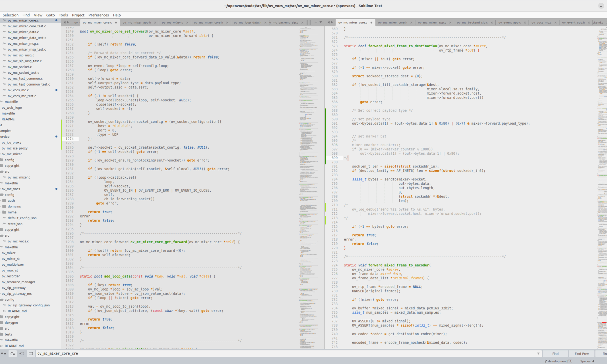The height and width of the screenshot is (364, 607).
Task: Open the Find menu
Action: tap(26, 15)
